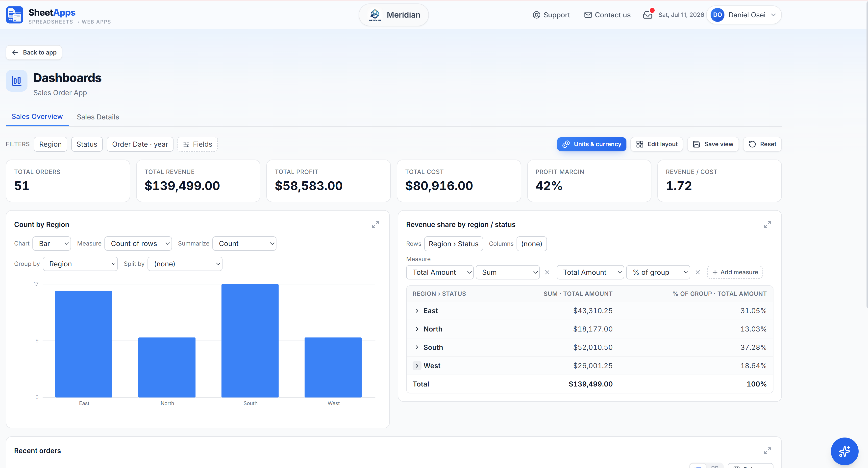This screenshot has height=468, width=868.
Task: Open the Region filter
Action: click(50, 144)
